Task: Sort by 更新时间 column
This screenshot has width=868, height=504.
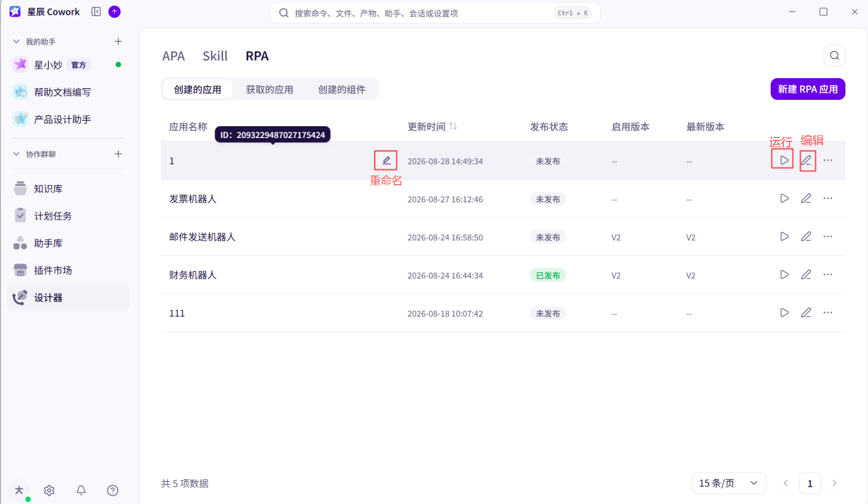Action: [x=453, y=126]
